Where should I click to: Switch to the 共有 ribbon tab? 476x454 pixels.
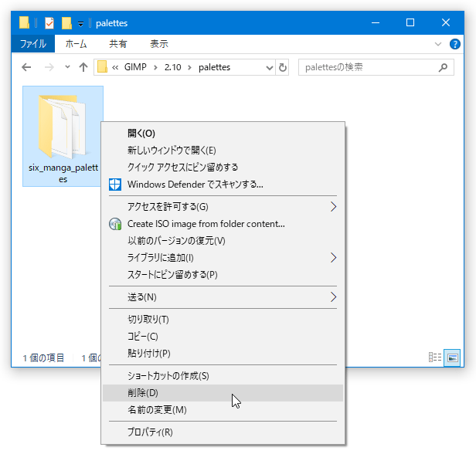[x=118, y=44]
